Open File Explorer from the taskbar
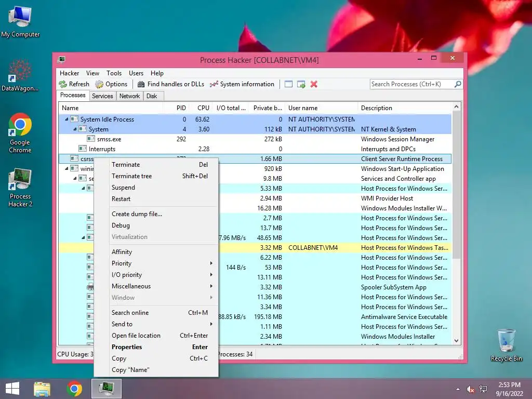Screen dimensions: 532x399 [42, 389]
